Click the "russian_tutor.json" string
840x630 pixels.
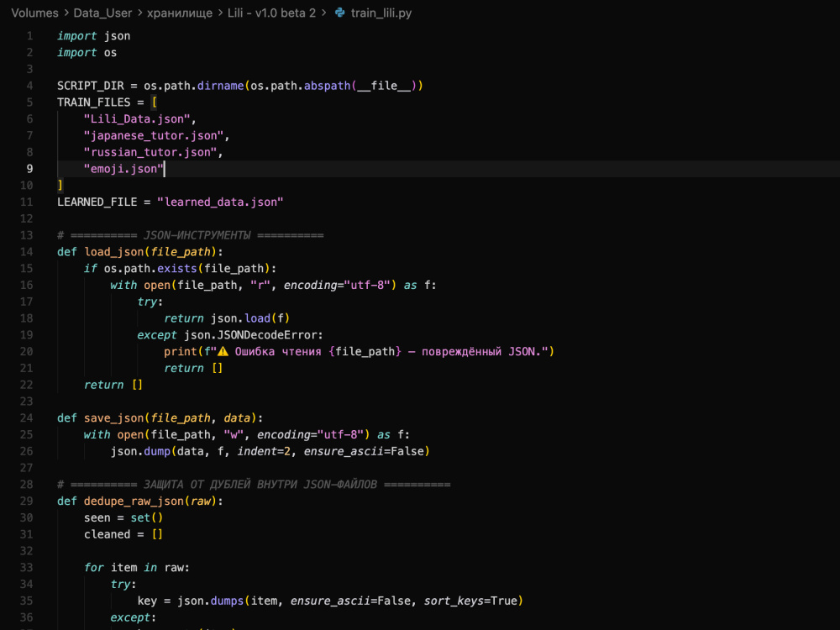[x=150, y=152]
